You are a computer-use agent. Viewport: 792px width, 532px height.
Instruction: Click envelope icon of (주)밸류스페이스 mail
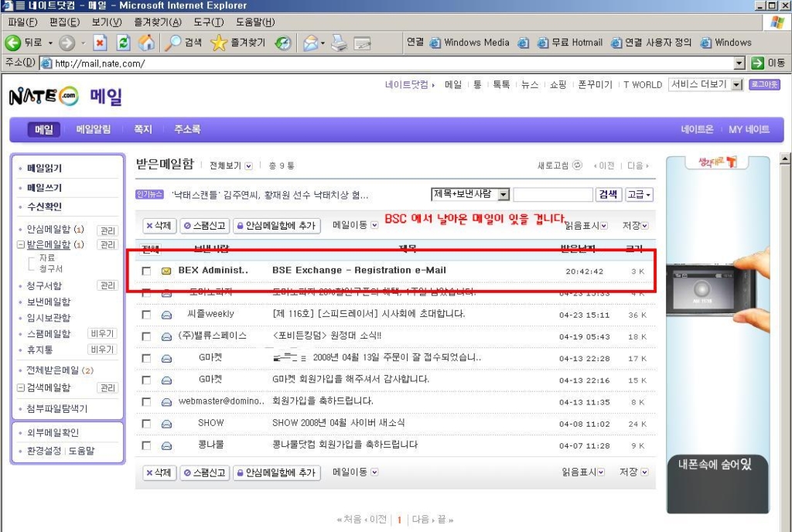(x=166, y=336)
